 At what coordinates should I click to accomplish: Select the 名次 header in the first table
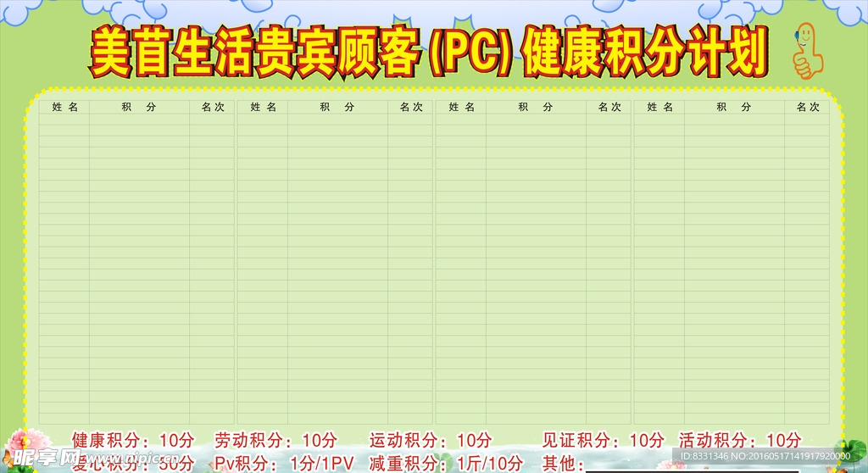tap(213, 107)
